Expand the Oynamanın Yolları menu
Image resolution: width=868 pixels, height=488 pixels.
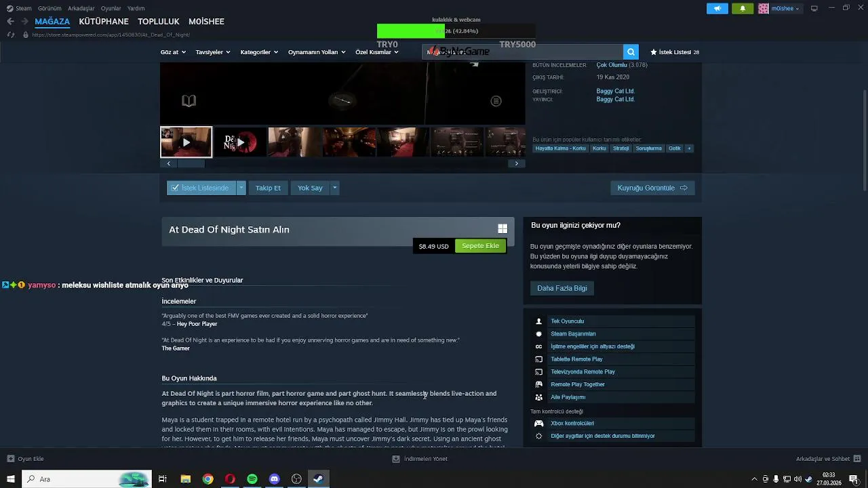(x=317, y=52)
